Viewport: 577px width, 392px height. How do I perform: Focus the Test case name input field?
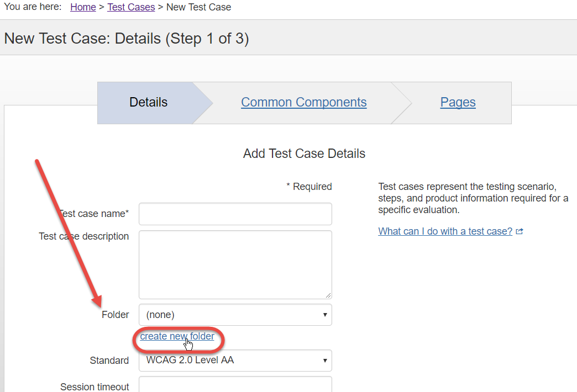pos(235,214)
